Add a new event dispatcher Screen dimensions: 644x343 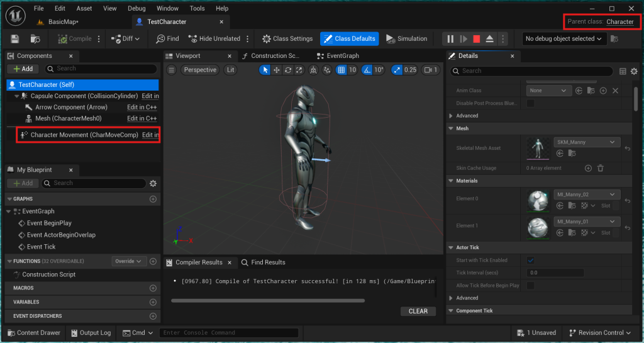153,316
